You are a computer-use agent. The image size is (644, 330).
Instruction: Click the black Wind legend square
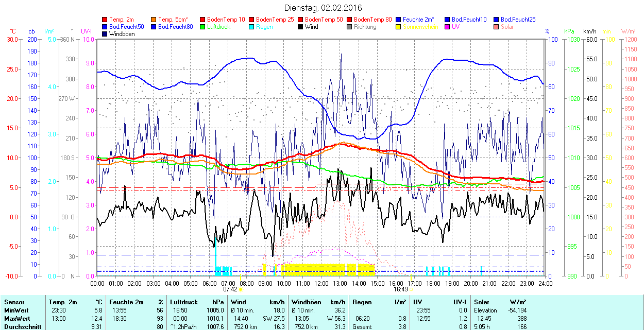301,27
